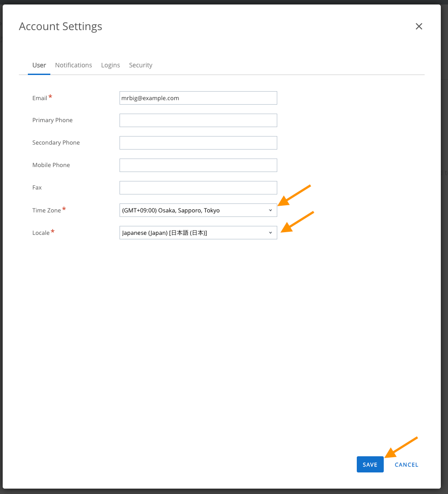Click into the Secondary Phone field
The image size is (448, 494).
tap(198, 143)
